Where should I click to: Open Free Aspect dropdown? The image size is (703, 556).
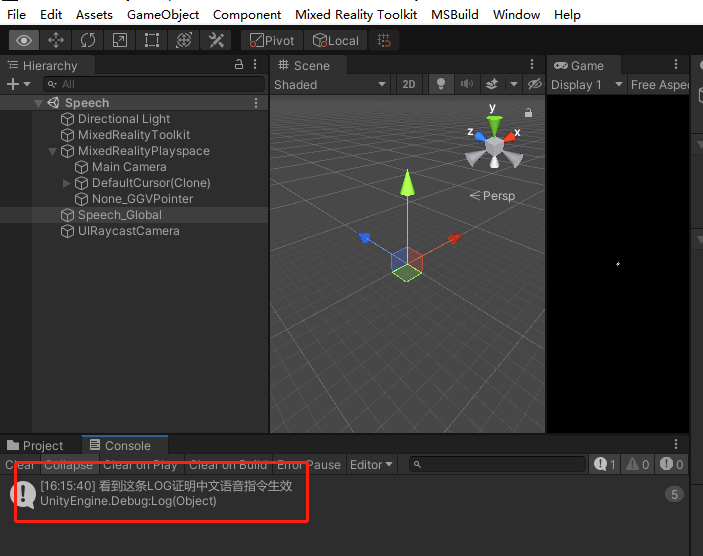pyautogui.click(x=659, y=84)
